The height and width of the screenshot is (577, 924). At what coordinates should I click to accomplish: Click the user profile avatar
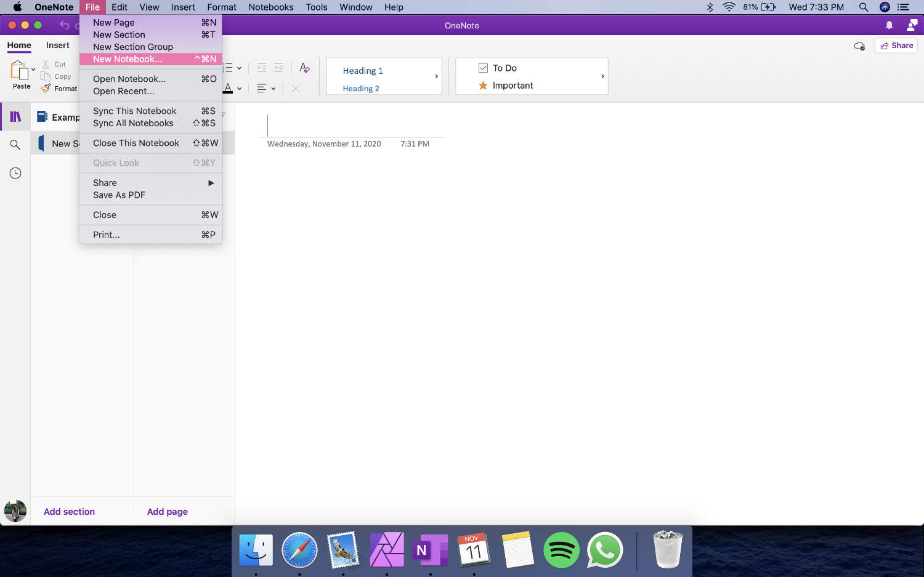[15, 511]
